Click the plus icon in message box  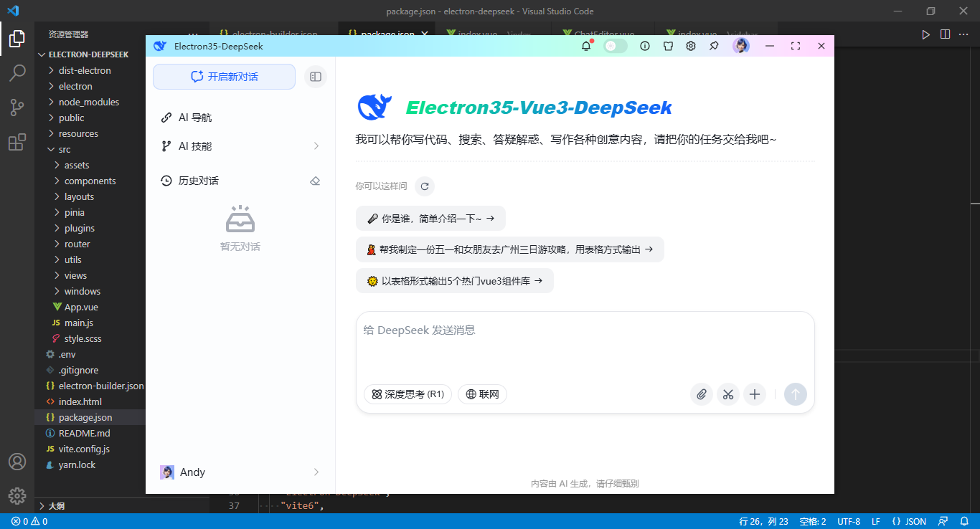pyautogui.click(x=754, y=394)
